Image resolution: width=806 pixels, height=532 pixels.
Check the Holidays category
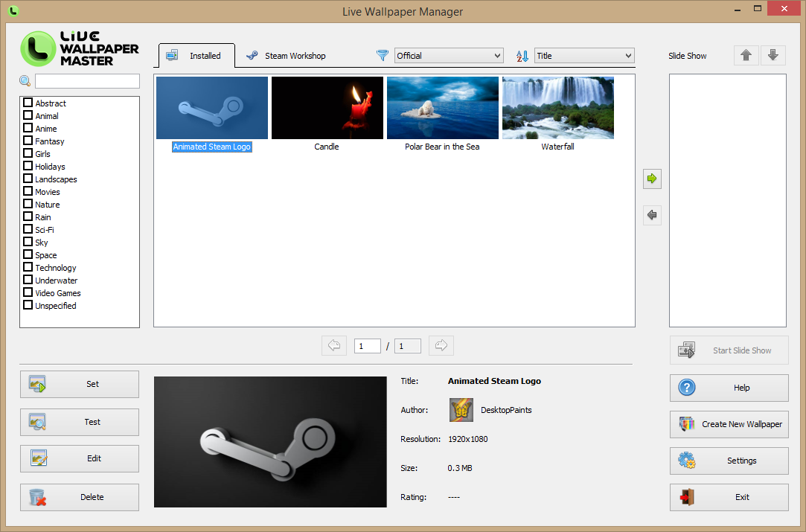click(x=28, y=166)
